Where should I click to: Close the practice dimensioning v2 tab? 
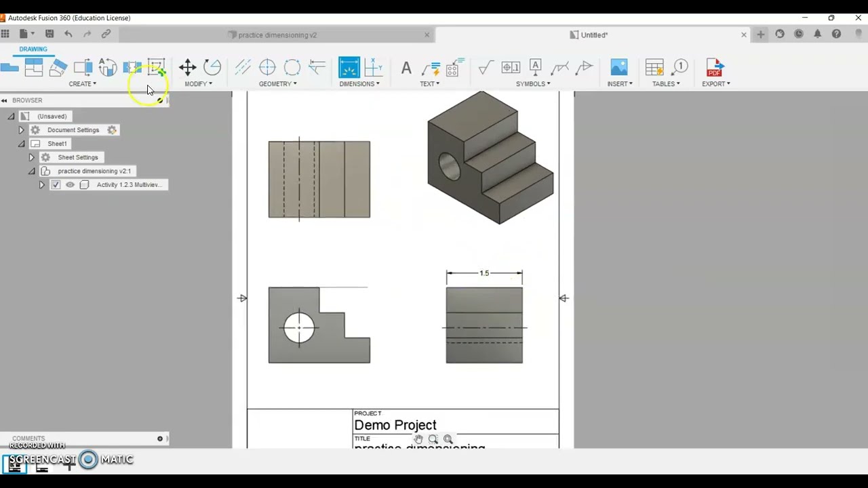[x=427, y=35]
